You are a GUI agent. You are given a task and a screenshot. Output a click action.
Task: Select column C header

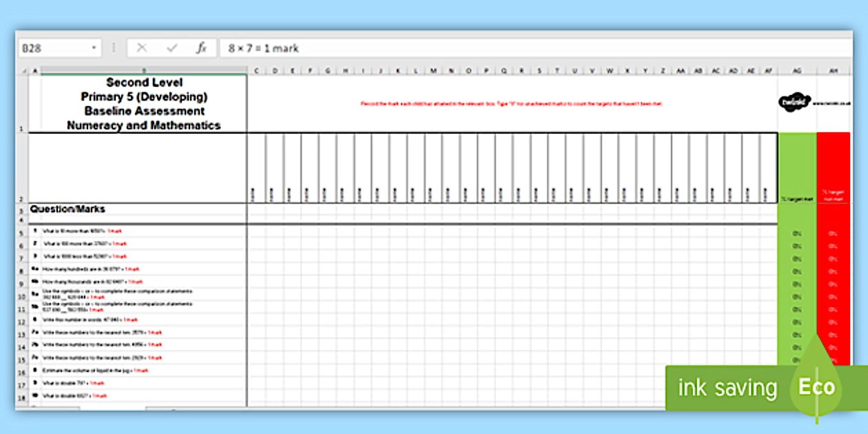coord(256,70)
